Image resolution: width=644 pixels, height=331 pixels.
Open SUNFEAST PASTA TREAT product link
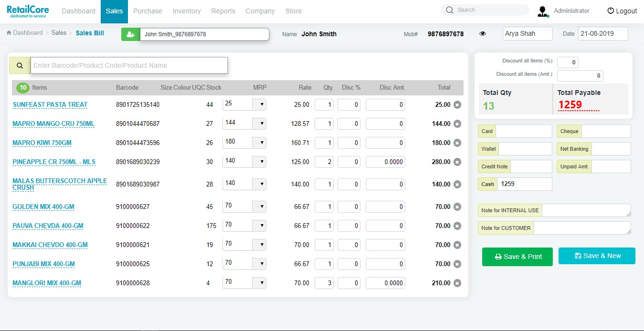tap(50, 105)
